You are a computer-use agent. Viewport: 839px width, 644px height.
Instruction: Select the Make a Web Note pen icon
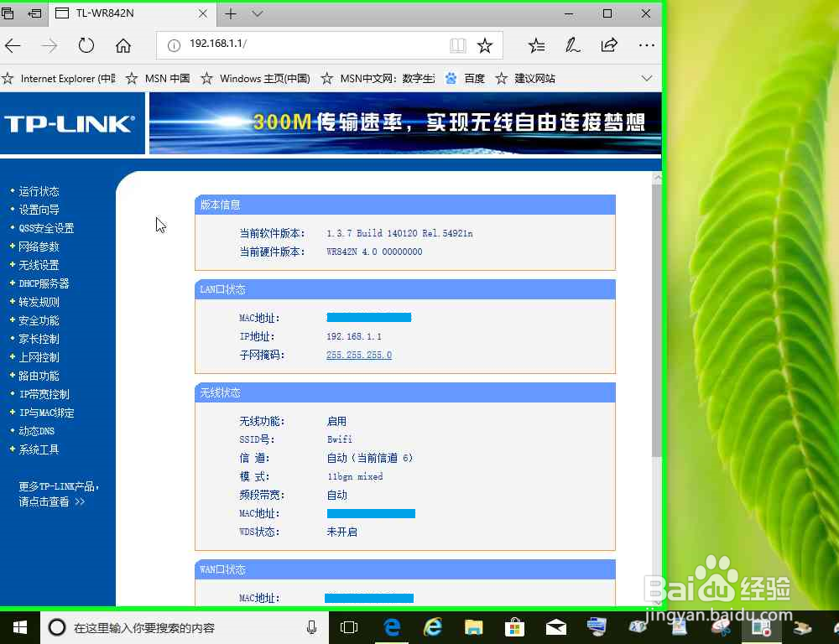coord(573,45)
